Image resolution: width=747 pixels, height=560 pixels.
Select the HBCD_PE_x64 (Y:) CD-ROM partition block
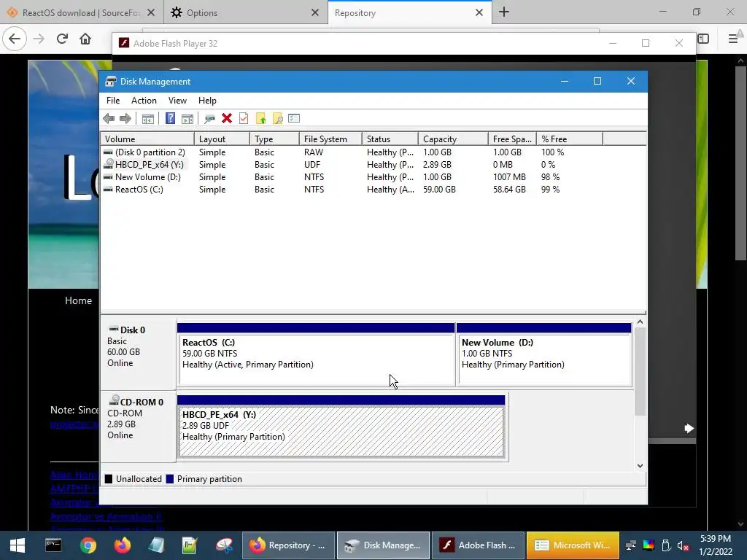[x=341, y=426]
